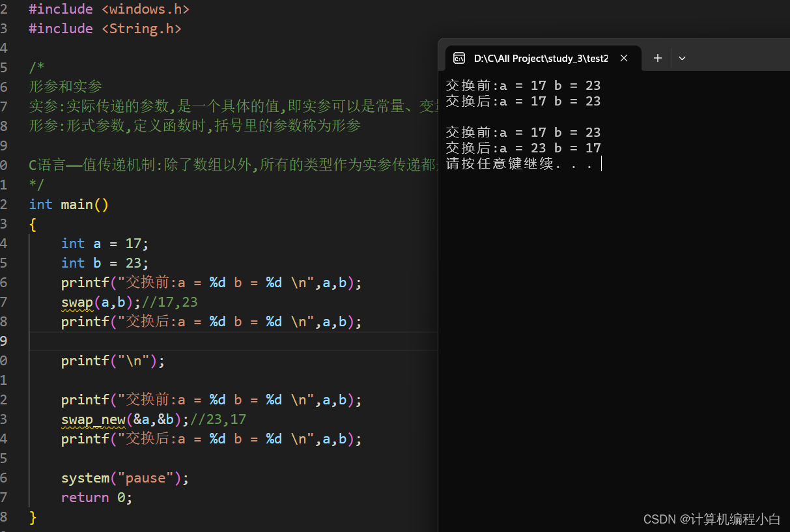Click the #include <String.h> directive
This screenshot has width=790, height=532.
coord(104,28)
